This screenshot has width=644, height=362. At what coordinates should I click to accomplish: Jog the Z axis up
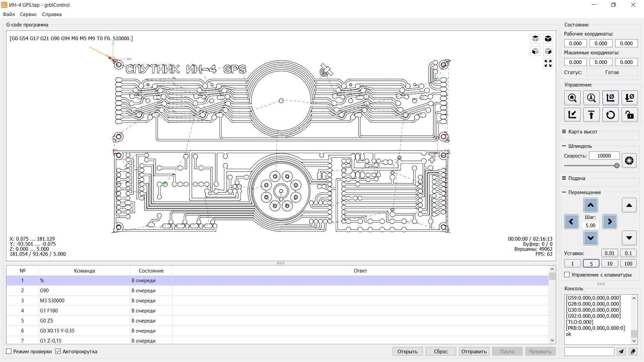(x=629, y=205)
